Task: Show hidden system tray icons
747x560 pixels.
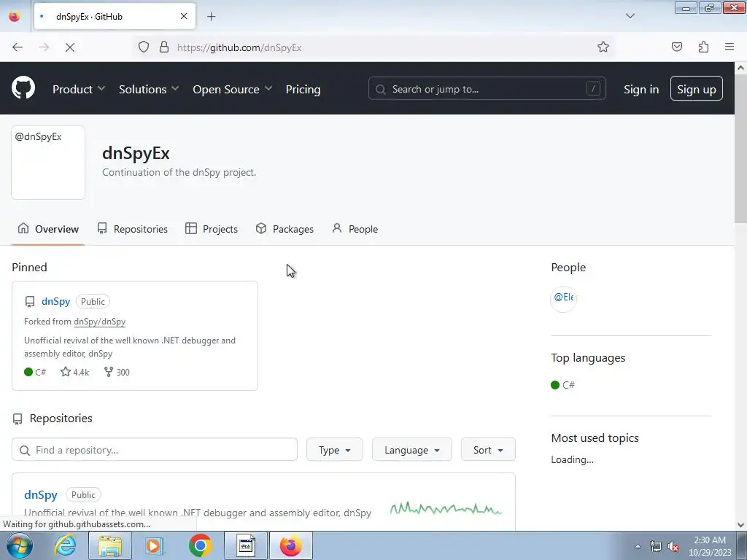Action: tap(638, 546)
